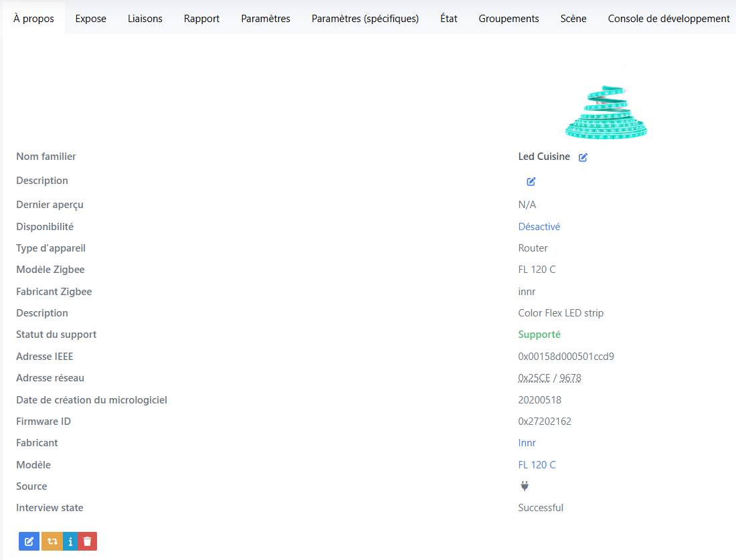Open the Groupements tab

(509, 18)
